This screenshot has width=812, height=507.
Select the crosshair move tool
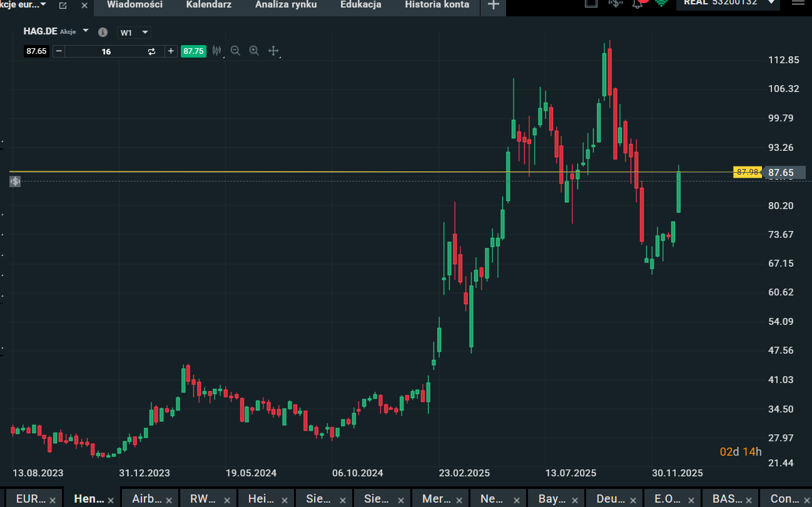(273, 51)
